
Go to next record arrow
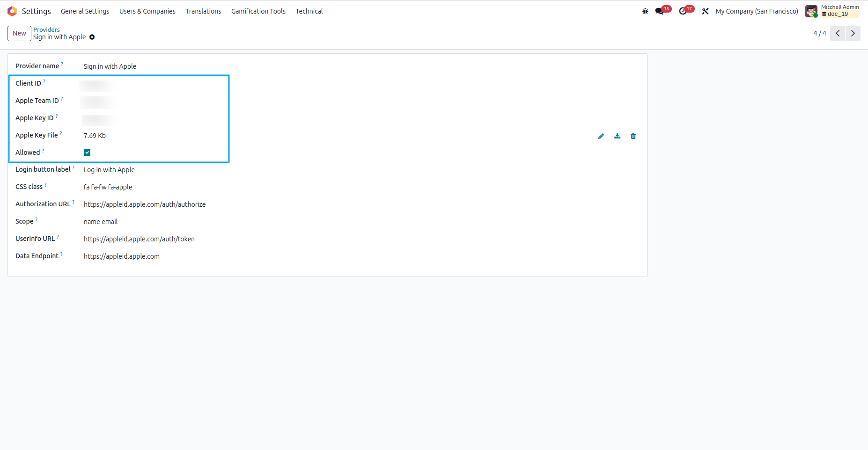point(853,33)
